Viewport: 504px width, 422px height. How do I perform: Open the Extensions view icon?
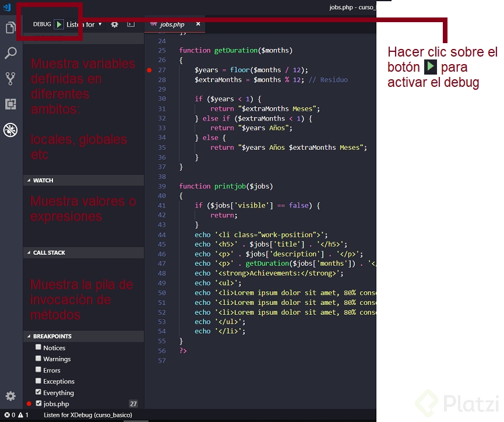(x=10, y=104)
